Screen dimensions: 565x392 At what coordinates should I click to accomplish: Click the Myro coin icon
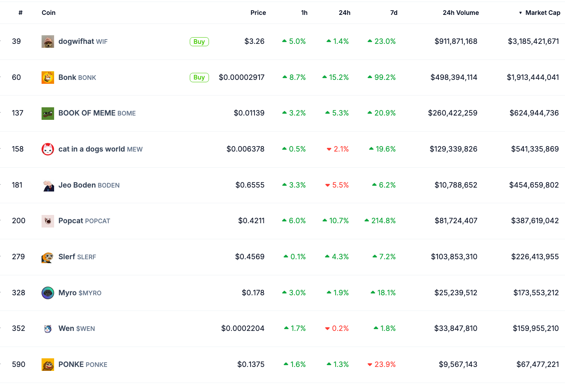pyautogui.click(x=48, y=293)
